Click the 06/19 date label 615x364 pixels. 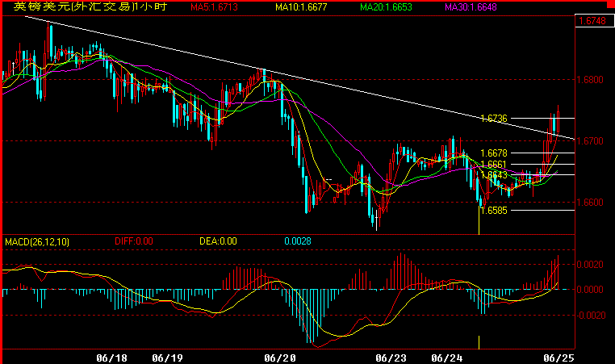pyautogui.click(x=168, y=358)
